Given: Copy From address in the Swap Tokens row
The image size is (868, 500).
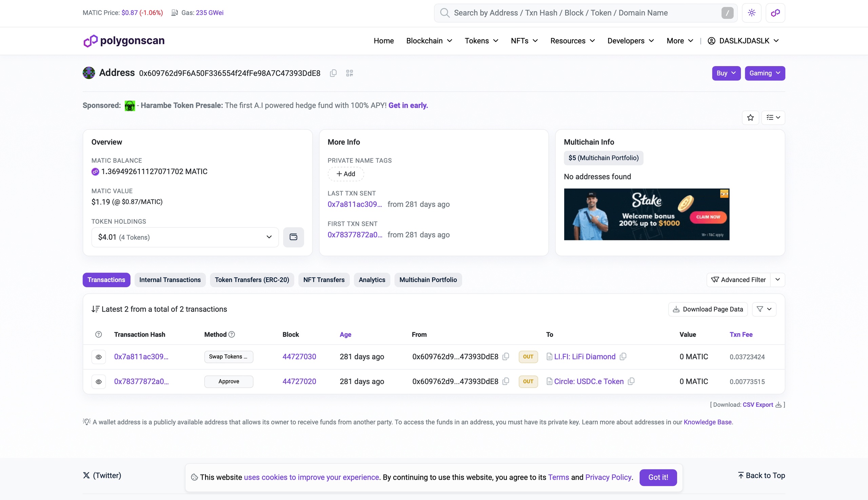Looking at the screenshot, I should pos(506,357).
